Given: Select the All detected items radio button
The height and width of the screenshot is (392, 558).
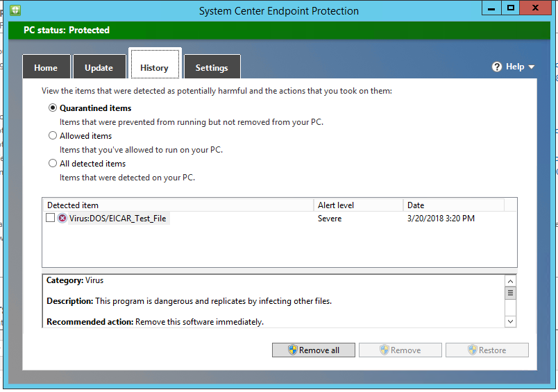Looking at the screenshot, I should [53, 163].
